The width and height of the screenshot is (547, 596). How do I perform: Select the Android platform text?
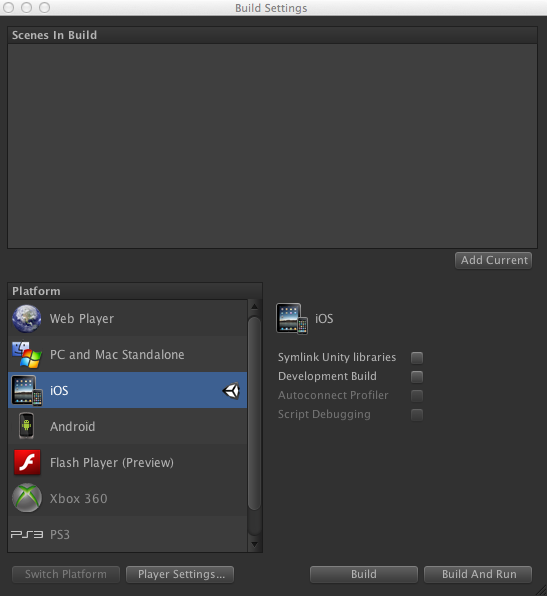click(73, 426)
